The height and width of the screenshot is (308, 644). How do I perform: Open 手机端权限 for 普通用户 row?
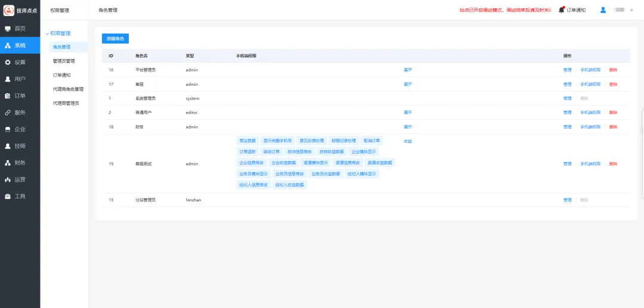[x=590, y=113]
